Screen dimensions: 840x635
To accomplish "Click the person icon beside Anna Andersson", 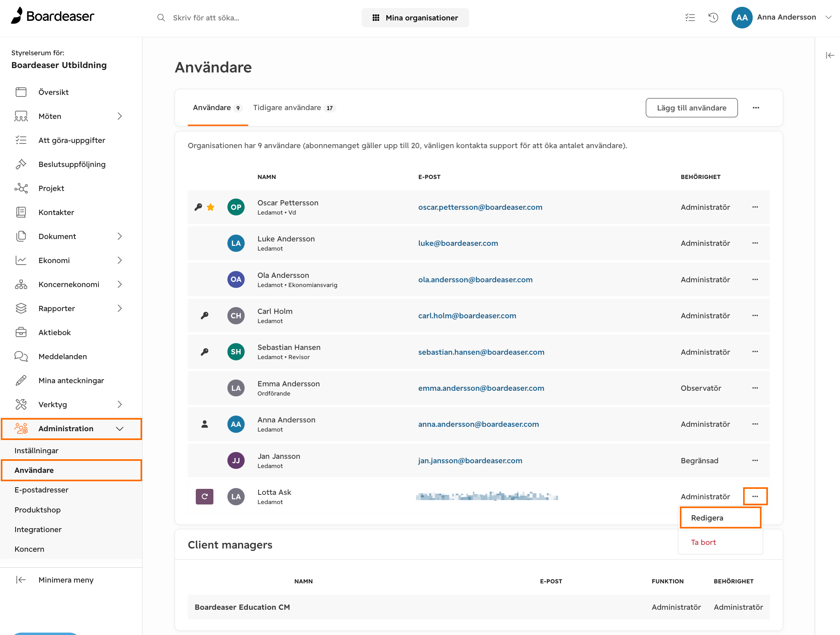I will point(205,424).
